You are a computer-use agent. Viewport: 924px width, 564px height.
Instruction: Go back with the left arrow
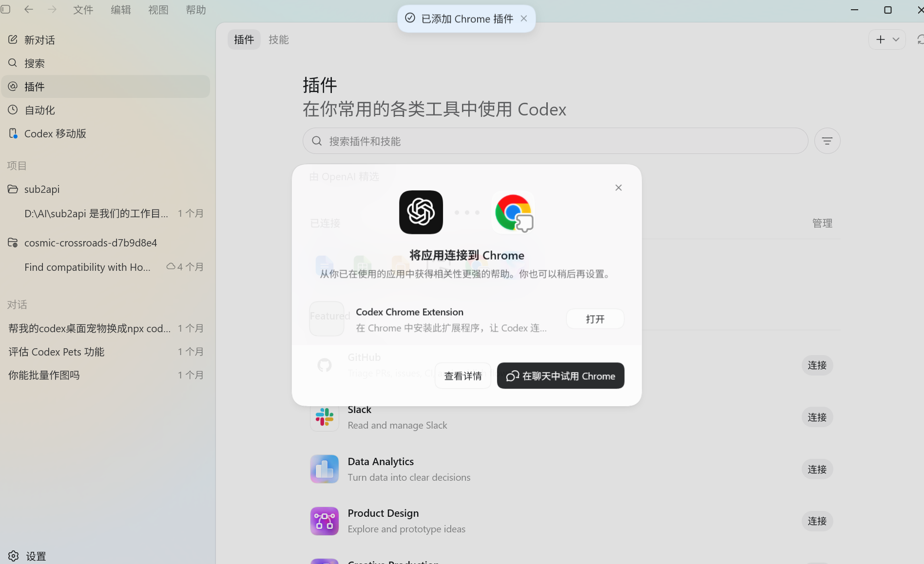point(29,9)
